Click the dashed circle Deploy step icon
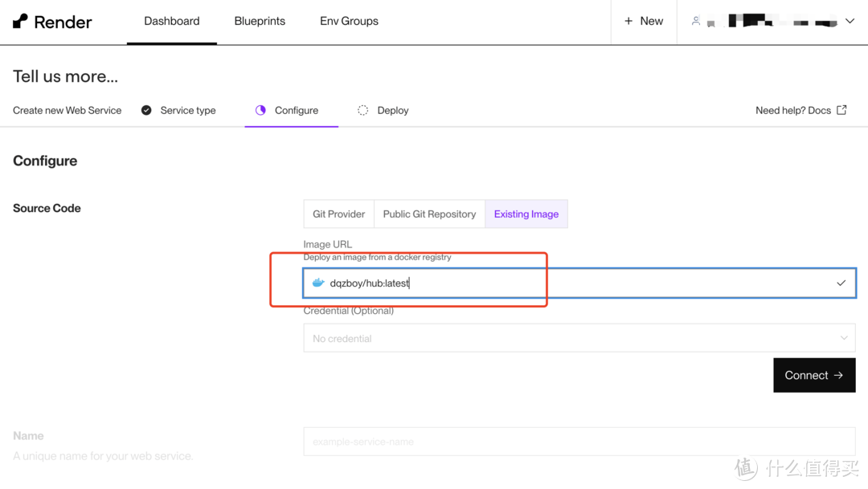 (363, 111)
